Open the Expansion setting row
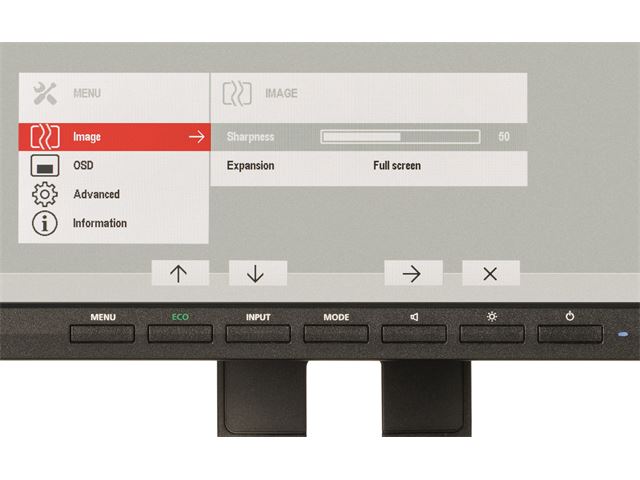 pyautogui.click(x=251, y=166)
